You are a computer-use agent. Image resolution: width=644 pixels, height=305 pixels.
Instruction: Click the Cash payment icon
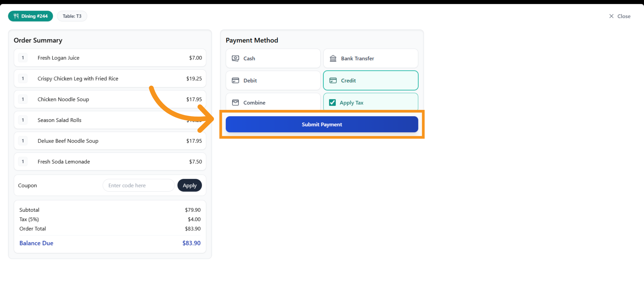235,58
